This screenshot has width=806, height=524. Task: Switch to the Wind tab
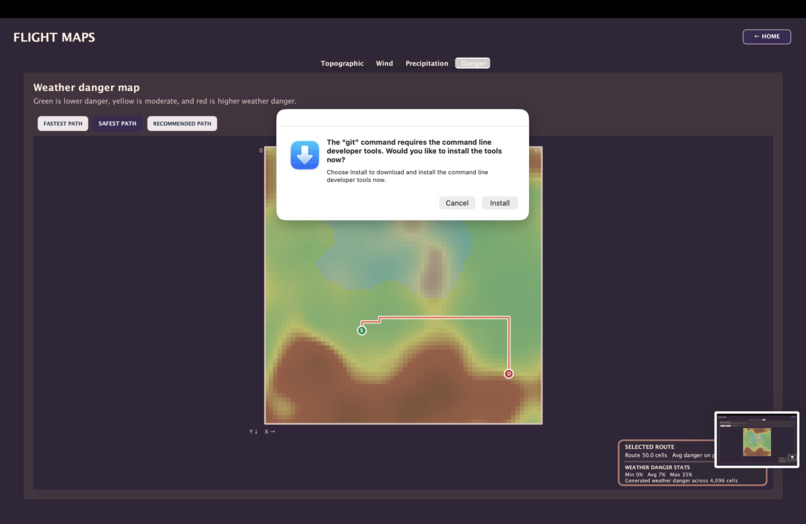click(x=384, y=63)
